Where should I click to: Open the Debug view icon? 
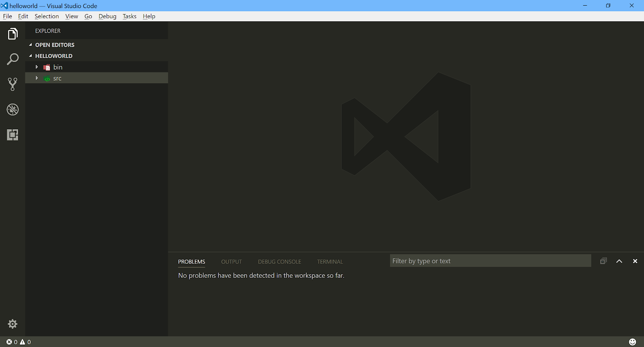tap(12, 109)
